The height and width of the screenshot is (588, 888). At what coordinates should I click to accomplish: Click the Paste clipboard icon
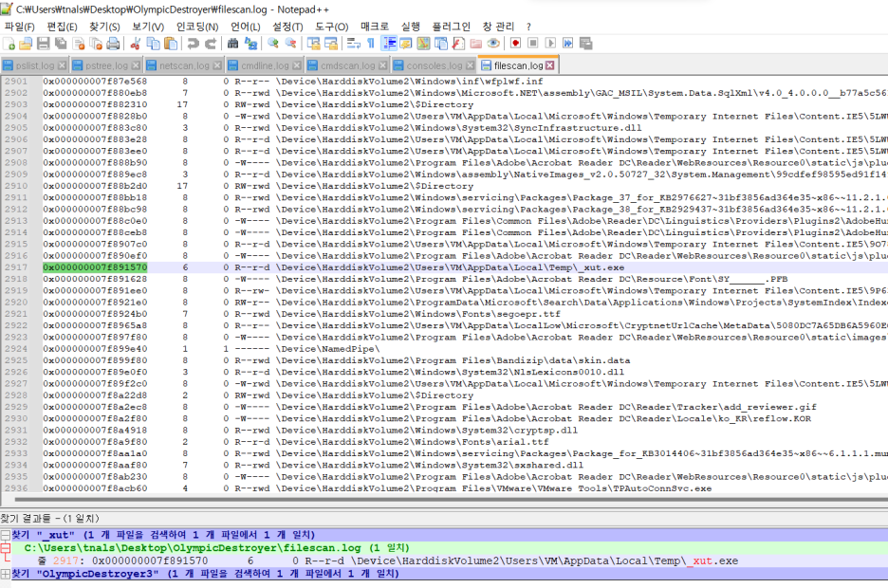coord(171,44)
